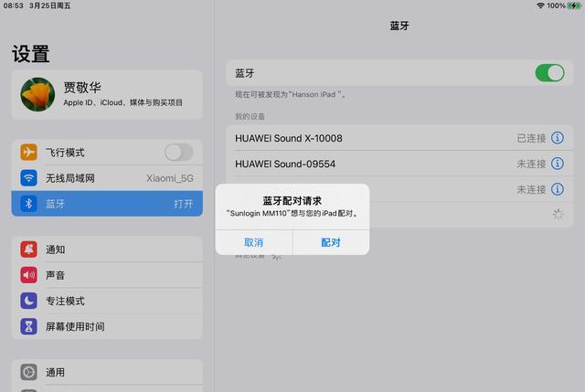
Task: Open 声音 settings
Action: [x=107, y=275]
